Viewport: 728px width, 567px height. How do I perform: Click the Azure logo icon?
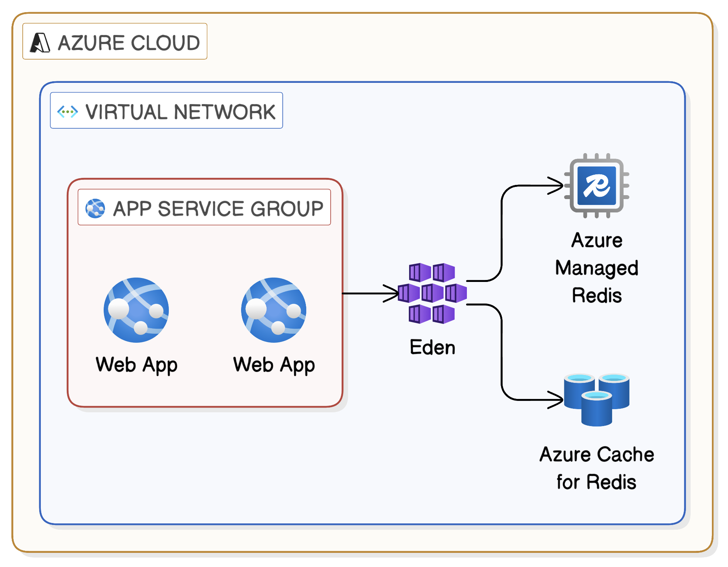[x=40, y=42]
